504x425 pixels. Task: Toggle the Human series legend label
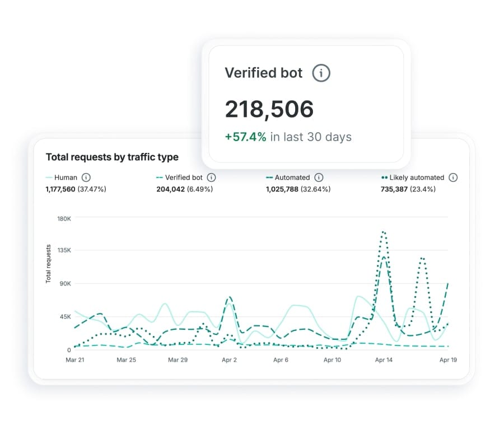tap(66, 178)
